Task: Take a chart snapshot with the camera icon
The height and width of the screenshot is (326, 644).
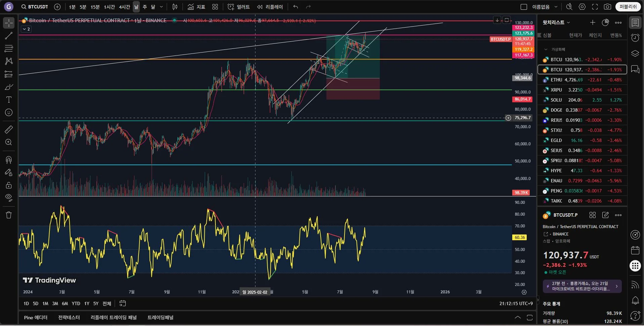Action: tap(607, 7)
